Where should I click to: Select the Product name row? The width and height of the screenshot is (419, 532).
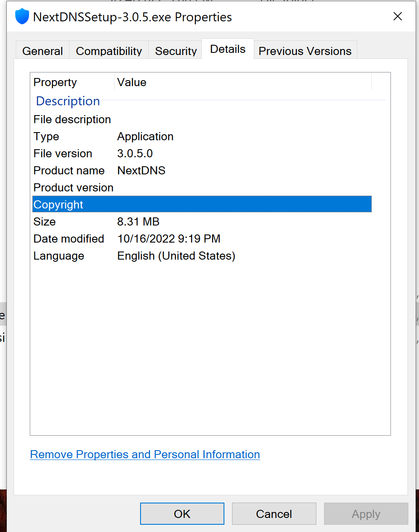click(202, 171)
